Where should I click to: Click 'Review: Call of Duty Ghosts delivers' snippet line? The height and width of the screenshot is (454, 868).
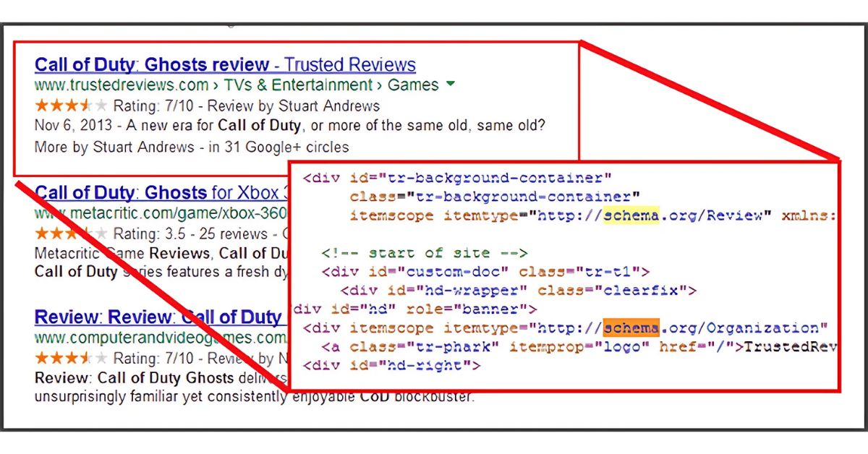161,378
